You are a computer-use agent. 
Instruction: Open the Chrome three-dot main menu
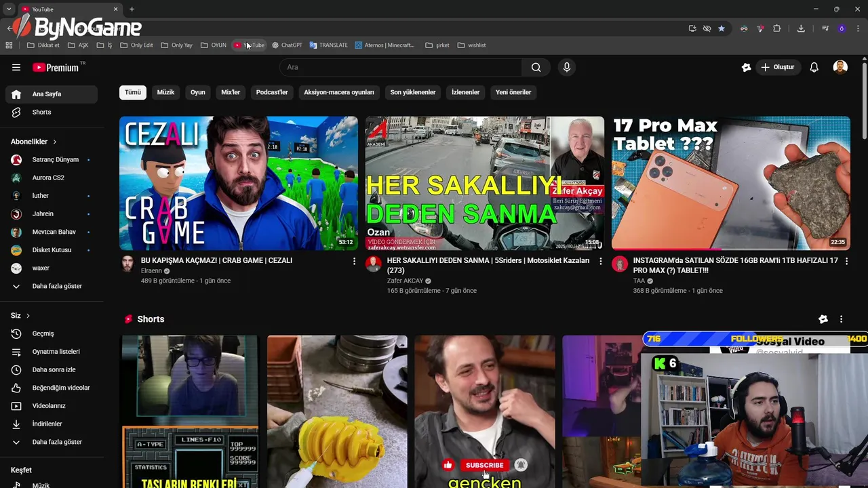point(858,28)
